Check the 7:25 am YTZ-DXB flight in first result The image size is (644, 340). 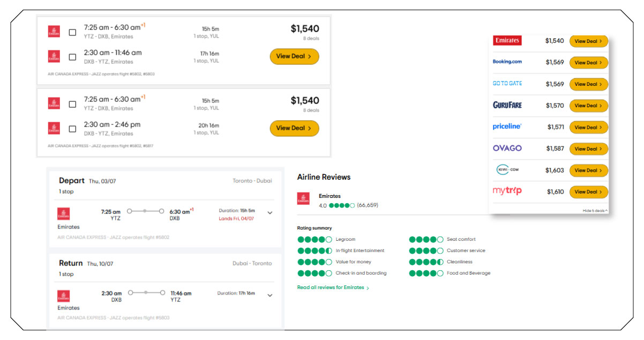pos(72,32)
